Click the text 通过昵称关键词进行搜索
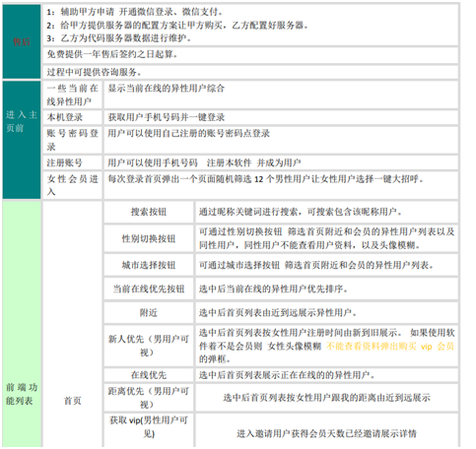476x449 pixels. coord(301,212)
